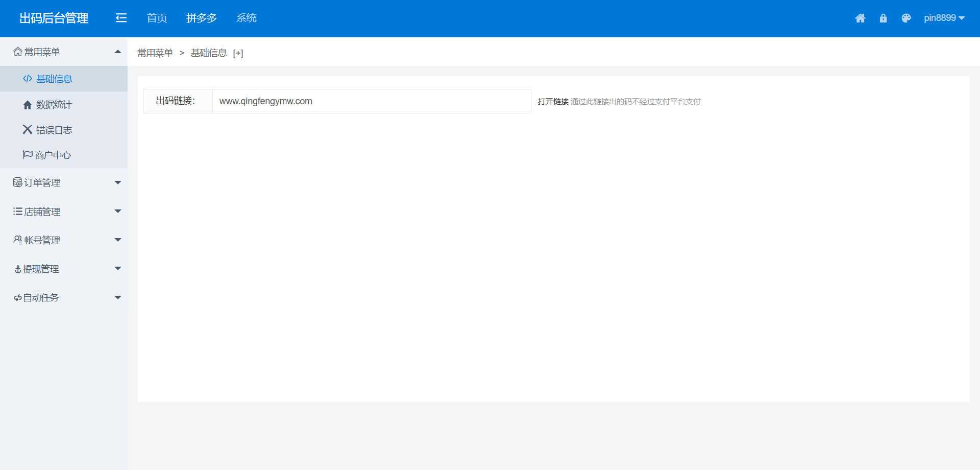This screenshot has width=980, height=470.
Task: Switch to the 首页 top tab
Action: 157,18
